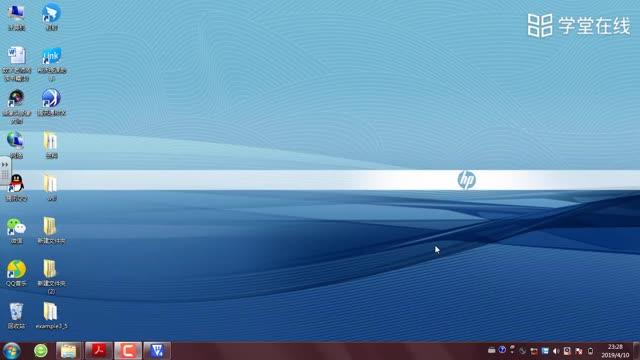This screenshot has height=360, width=640.
Task: Launch the QQ penguin shortcut
Action: pos(16,188)
